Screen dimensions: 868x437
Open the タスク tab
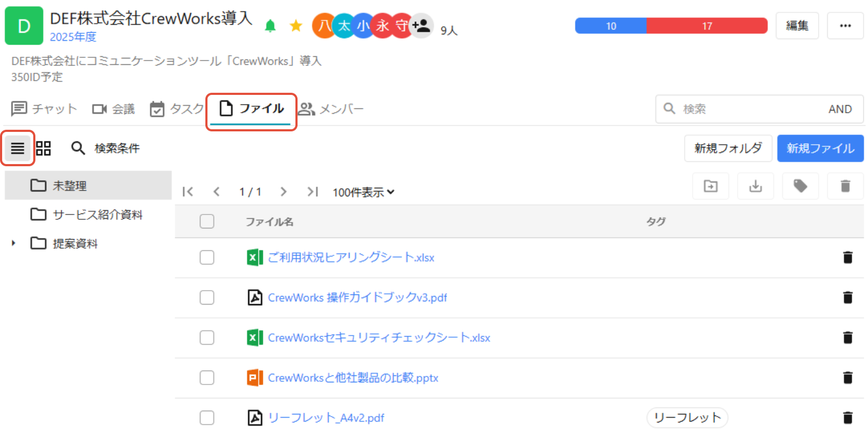pos(176,109)
